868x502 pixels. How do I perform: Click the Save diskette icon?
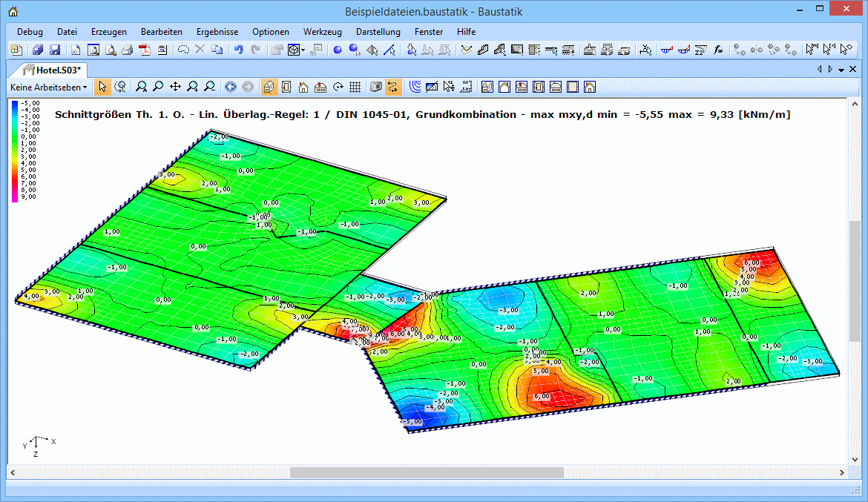pyautogui.click(x=55, y=50)
